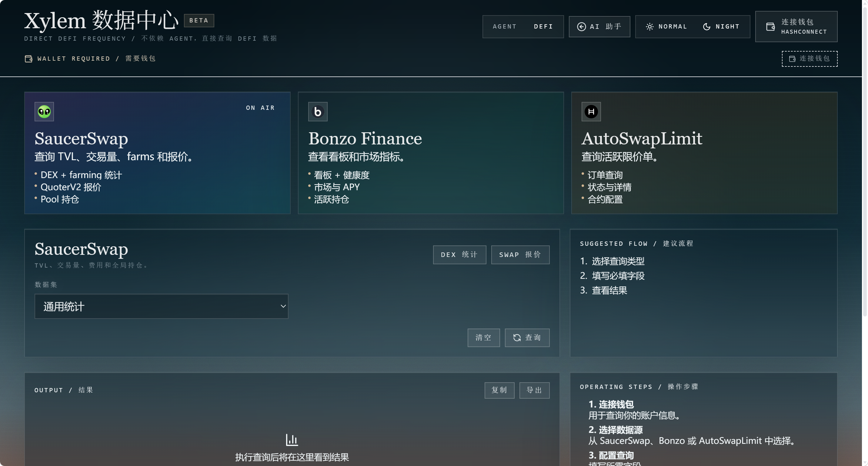Click the page vertical scrollbar
The height and width of the screenshot is (466, 868).
(865, 162)
